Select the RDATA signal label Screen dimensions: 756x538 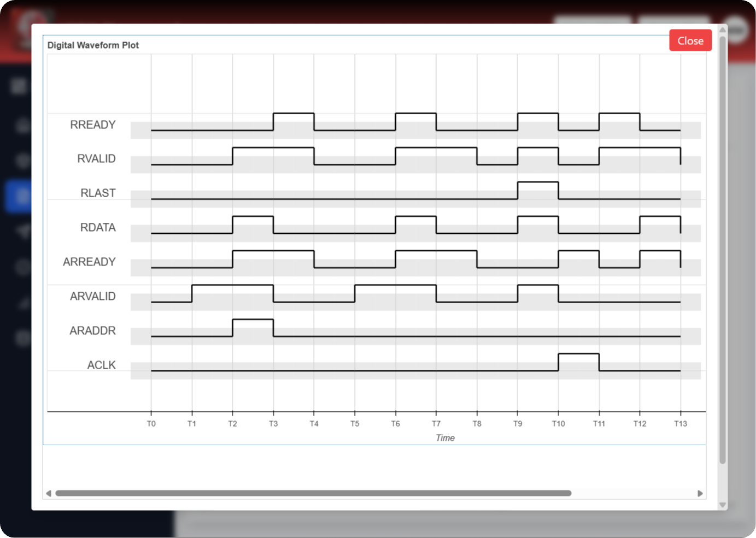pos(98,227)
